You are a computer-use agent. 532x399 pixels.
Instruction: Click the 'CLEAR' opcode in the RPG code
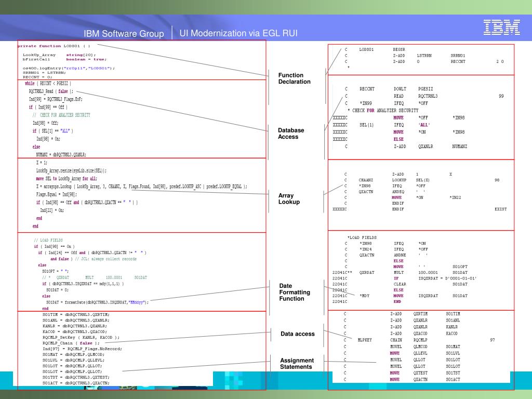pyautogui.click(x=400, y=284)
